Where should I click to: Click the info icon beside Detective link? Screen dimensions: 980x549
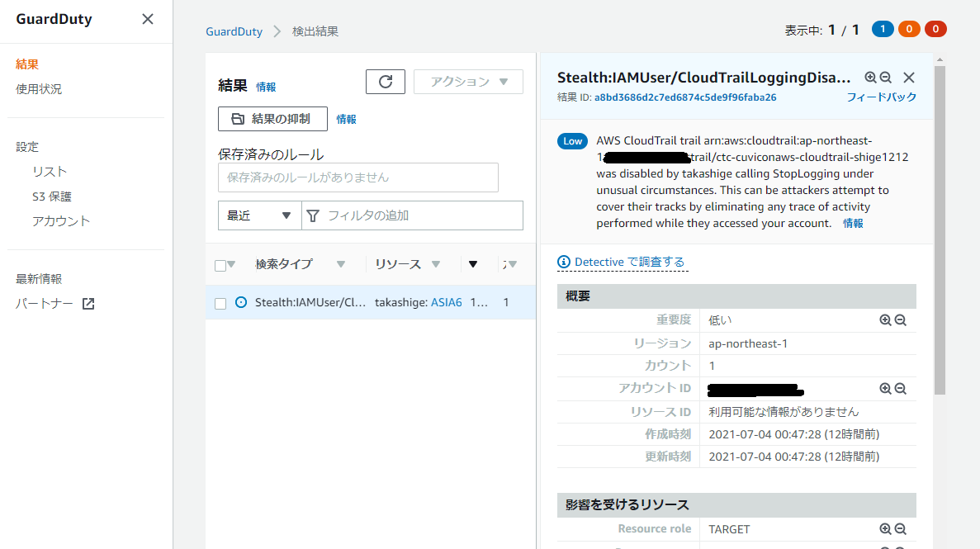pos(564,262)
